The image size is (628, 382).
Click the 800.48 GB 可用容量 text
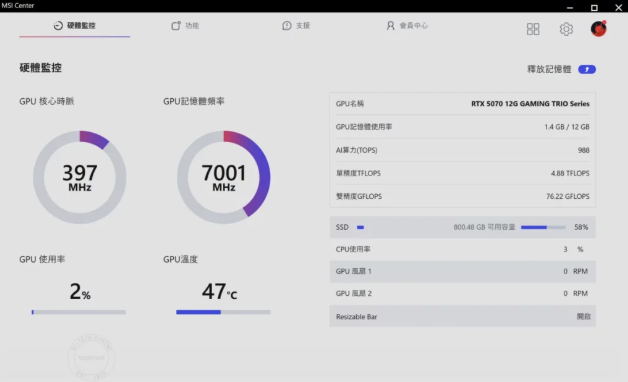[x=484, y=227]
